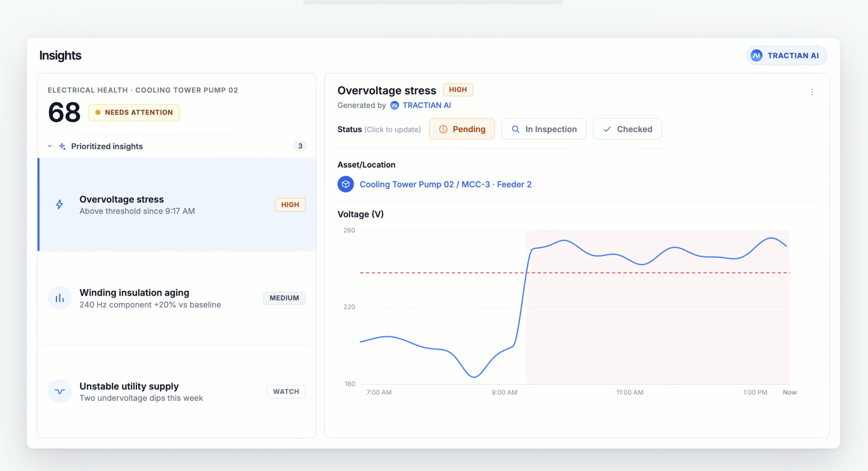Click the red dashed voltage threshold line
868x471 pixels.
575,272
